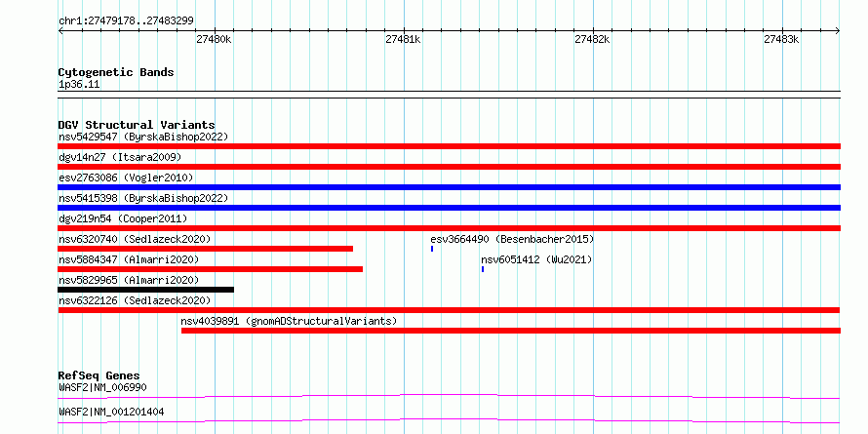Click the magenta WASF2|NM_001201404 transcript line
Viewport: 868px width, 434px height.
click(x=450, y=420)
